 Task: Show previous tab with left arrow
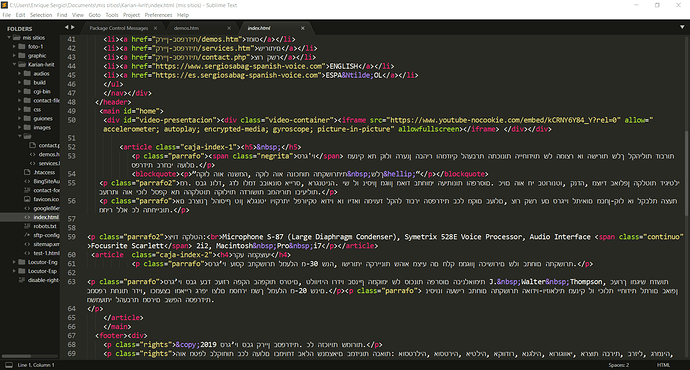click(x=67, y=27)
